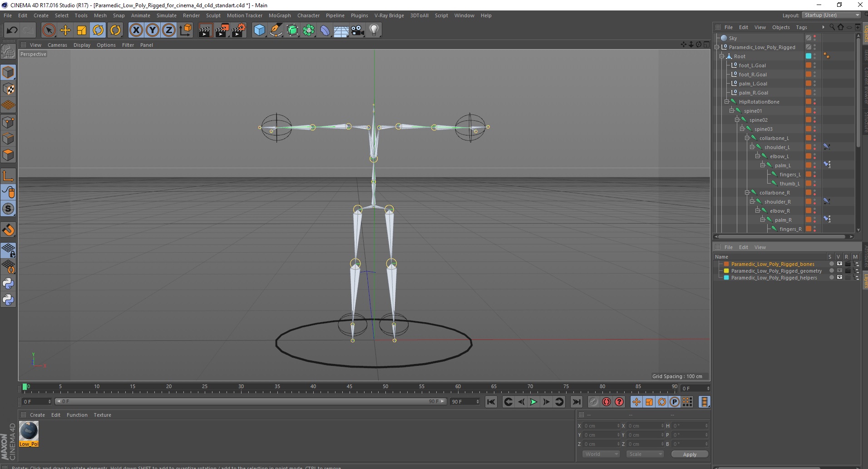
Task: Open the deformer objects icon
Action: tap(325, 30)
